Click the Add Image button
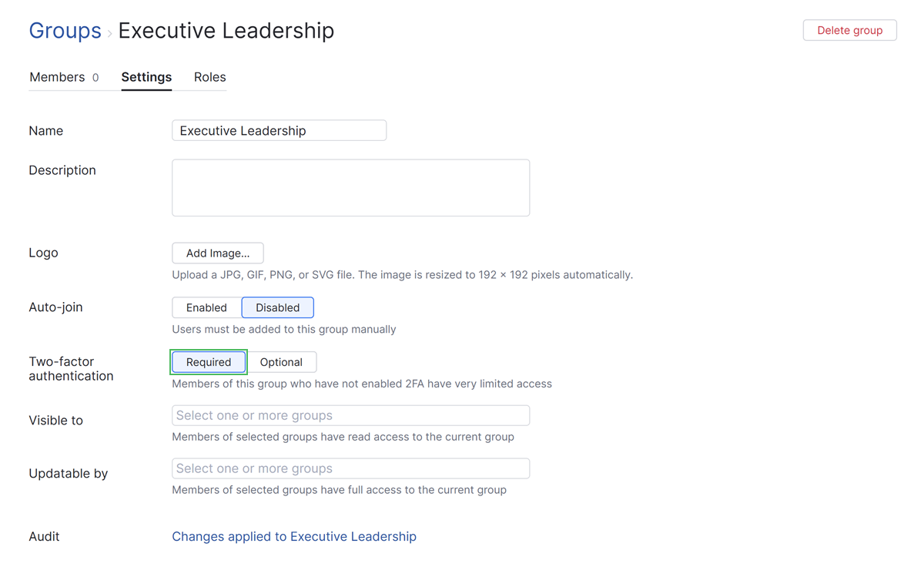The height and width of the screenshot is (567, 924). pos(218,253)
